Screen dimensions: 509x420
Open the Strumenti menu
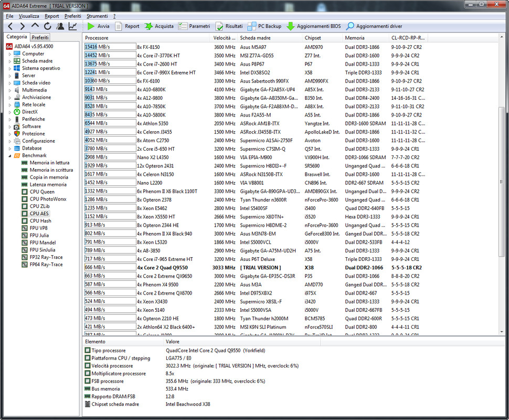coord(97,16)
